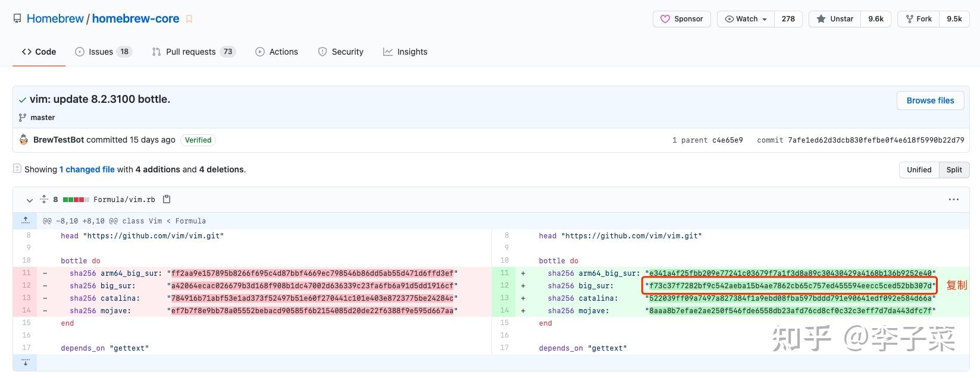Click the Sponsor button
Image resolution: width=980 pixels, height=378 pixels.
point(682,19)
